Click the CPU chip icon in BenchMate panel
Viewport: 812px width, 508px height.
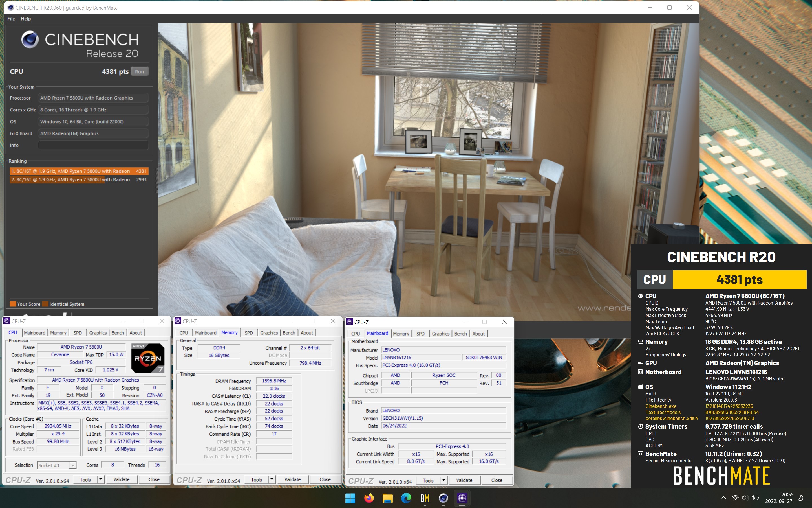click(x=640, y=296)
